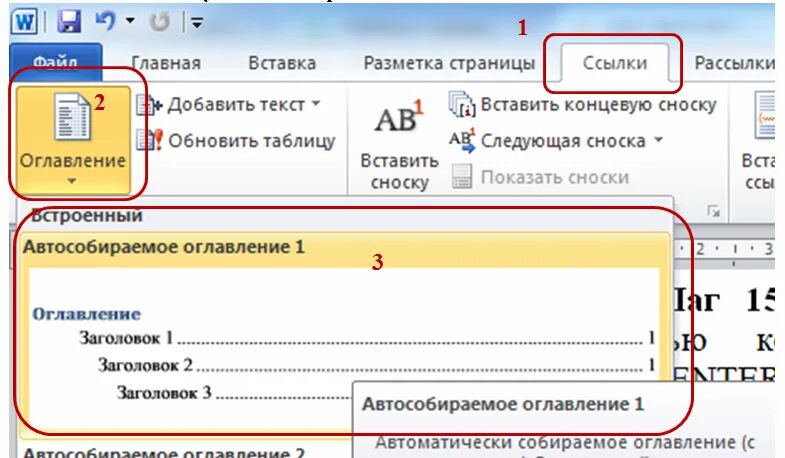
Task: Click the Встроенный section header
Action: pyautogui.click(x=87, y=216)
